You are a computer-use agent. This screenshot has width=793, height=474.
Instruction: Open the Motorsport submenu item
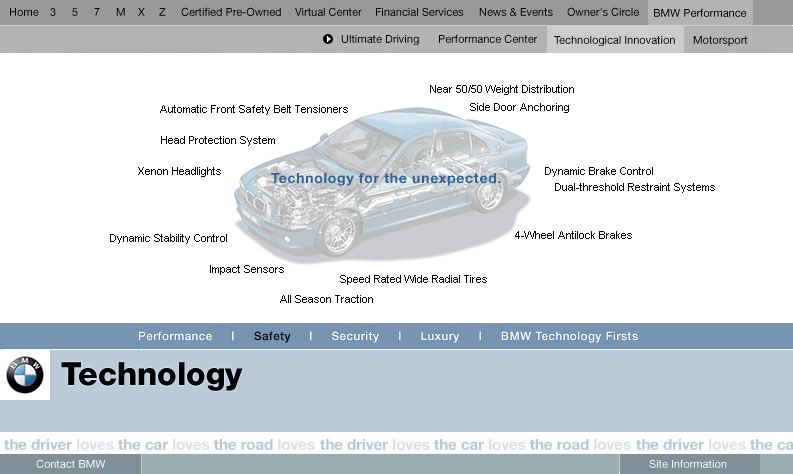point(720,40)
